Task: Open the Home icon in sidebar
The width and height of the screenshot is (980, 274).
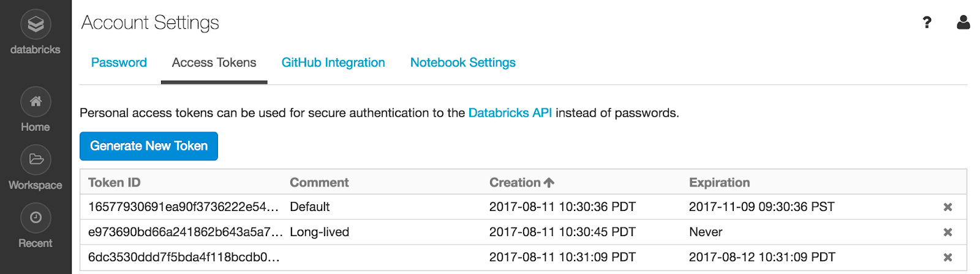Action: point(36,102)
